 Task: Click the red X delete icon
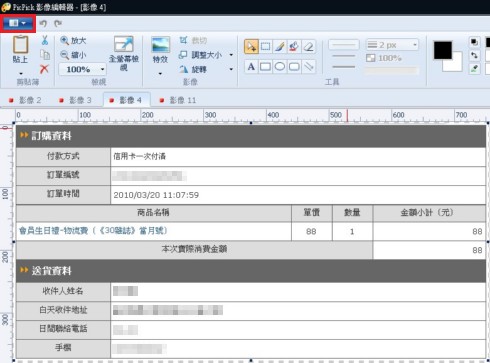pyautogui.click(x=44, y=69)
